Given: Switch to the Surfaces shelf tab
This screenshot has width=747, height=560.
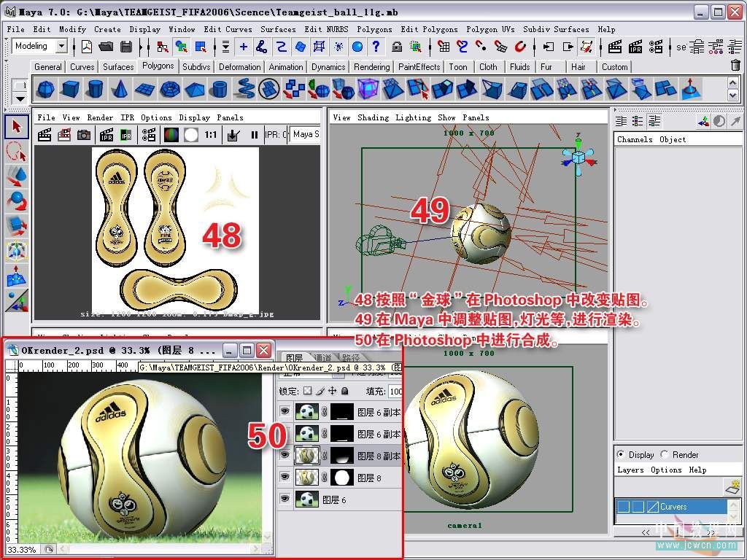Looking at the screenshot, I should (x=118, y=66).
